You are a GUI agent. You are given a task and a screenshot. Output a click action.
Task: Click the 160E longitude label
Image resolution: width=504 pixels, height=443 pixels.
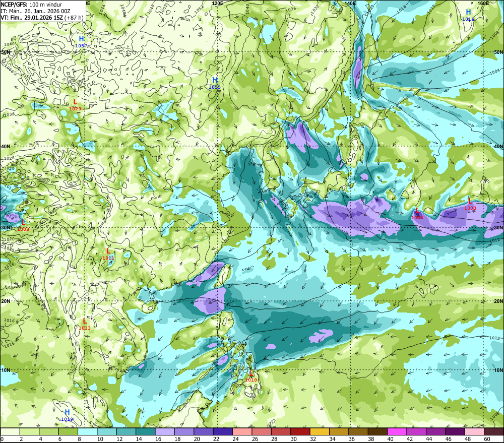483,3
